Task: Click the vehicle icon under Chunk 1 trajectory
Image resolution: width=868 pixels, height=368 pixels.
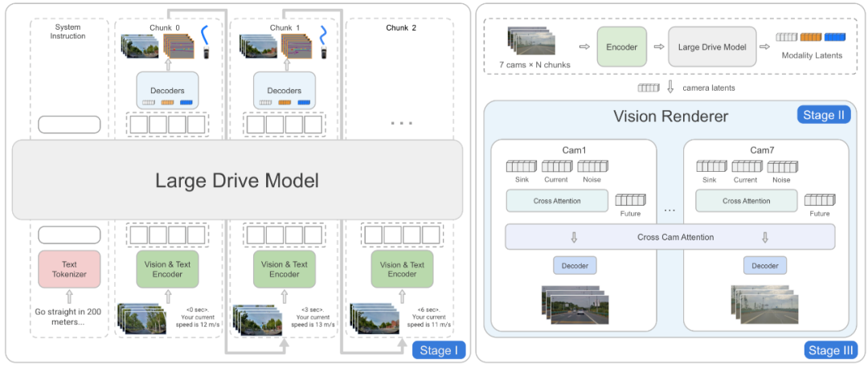Action: coord(323,53)
